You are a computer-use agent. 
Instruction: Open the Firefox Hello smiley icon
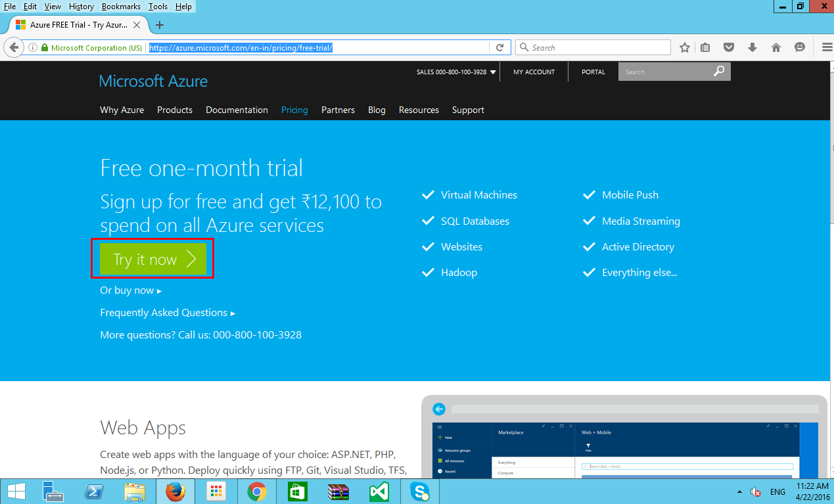(x=800, y=47)
